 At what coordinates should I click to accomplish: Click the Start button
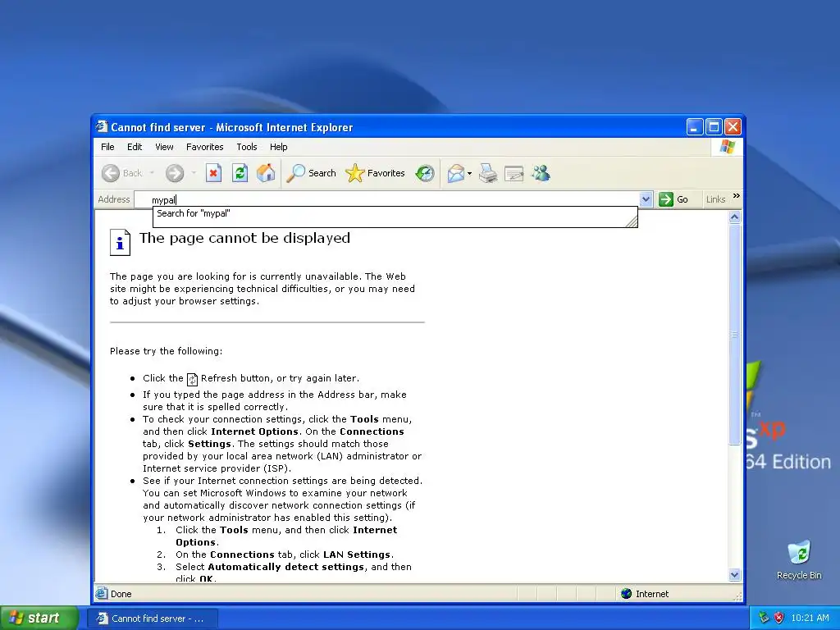pyautogui.click(x=39, y=618)
